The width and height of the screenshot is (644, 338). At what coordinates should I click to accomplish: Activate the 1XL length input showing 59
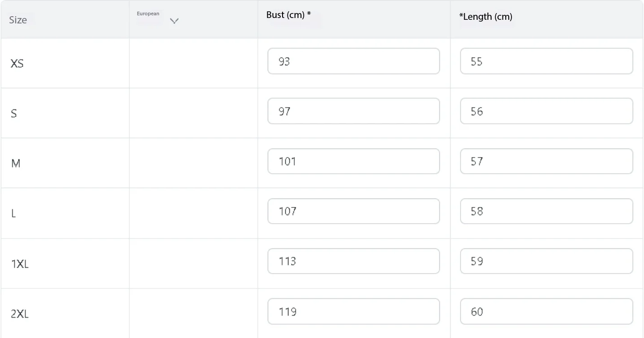[546, 261]
